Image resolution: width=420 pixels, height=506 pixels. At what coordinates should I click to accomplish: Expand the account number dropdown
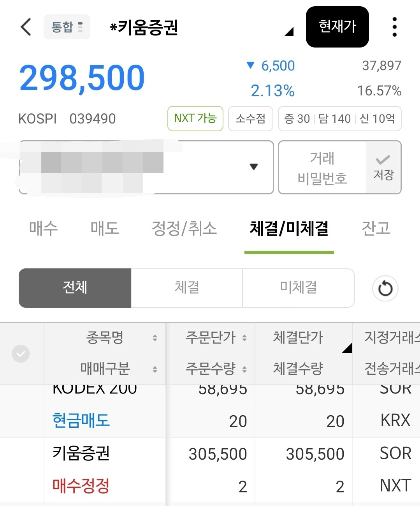pyautogui.click(x=254, y=167)
